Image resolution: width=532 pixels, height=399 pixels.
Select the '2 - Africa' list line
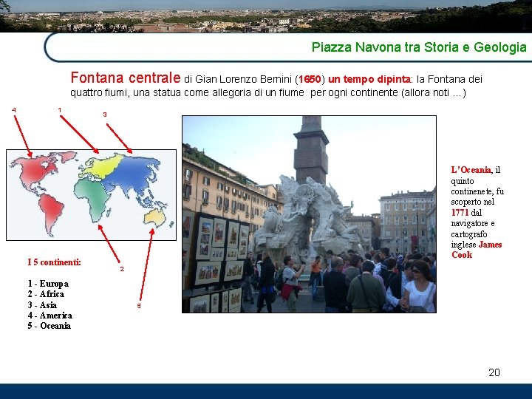pyautogui.click(x=46, y=294)
